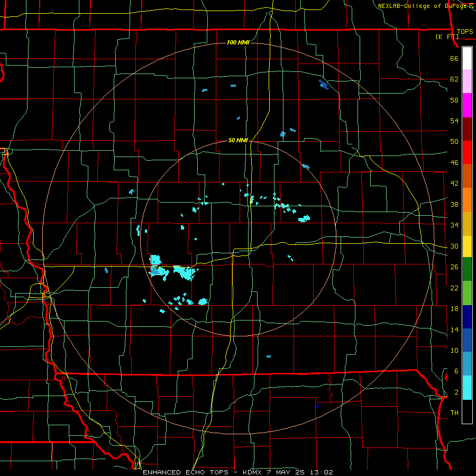Click the dark green legend color block

[x=467, y=269]
